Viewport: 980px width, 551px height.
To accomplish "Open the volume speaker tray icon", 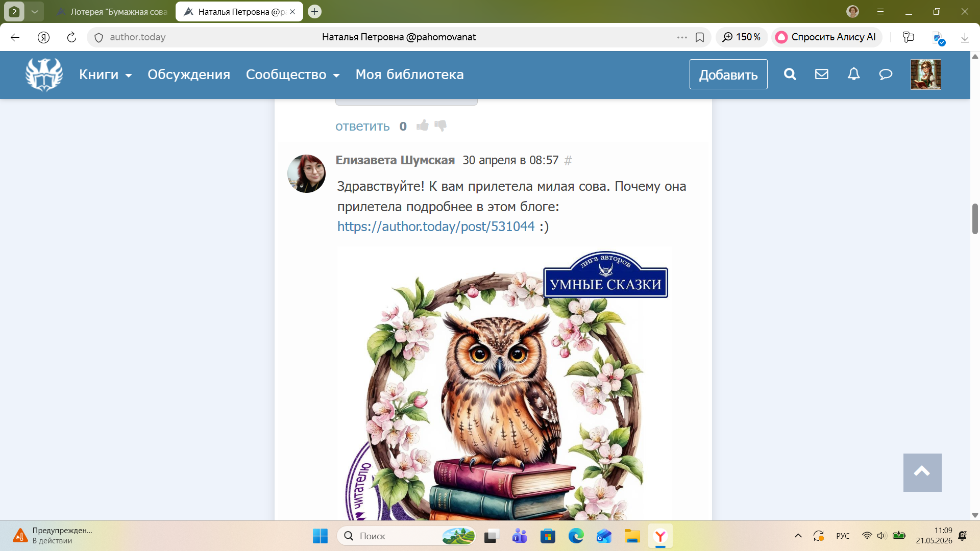I will pos(881,536).
